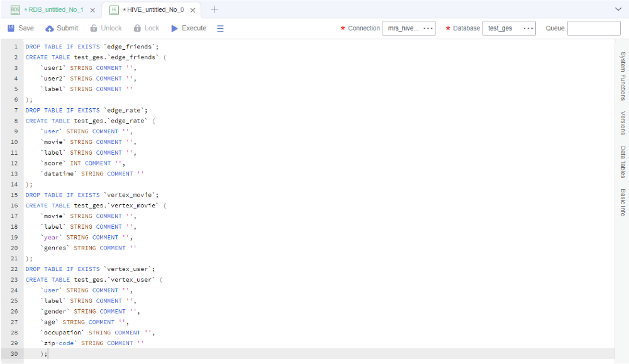Click the Unlock padlock icon

click(94, 28)
